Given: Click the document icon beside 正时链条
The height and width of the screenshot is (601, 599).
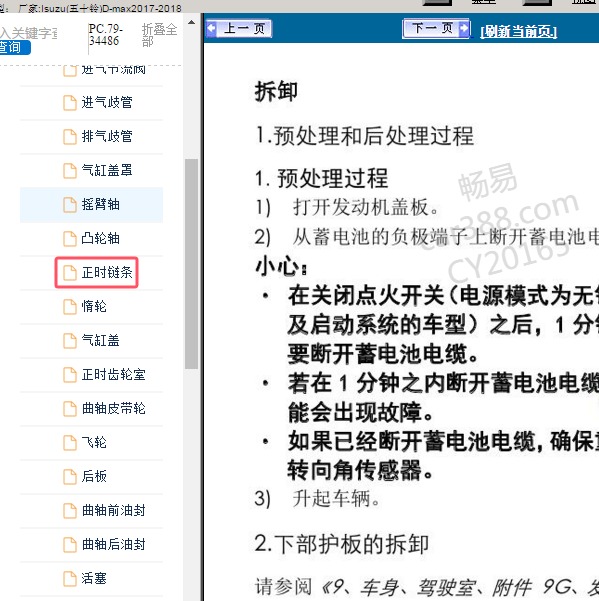Looking at the screenshot, I should (70, 273).
